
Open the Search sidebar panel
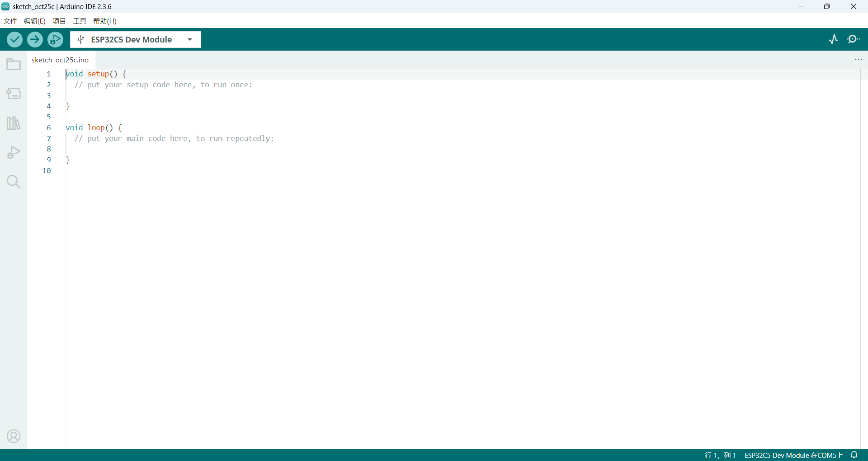(14, 182)
